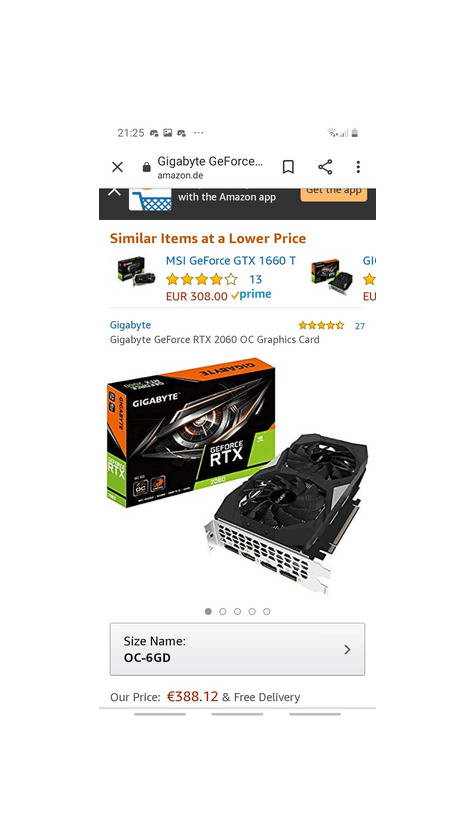Select the second image carousel dot
Viewport: 475px width, 840px height.
pyautogui.click(x=223, y=611)
